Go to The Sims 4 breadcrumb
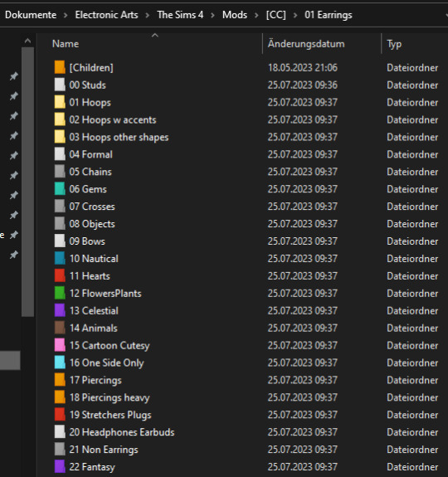The height and width of the screenshot is (477, 448). pos(180,15)
